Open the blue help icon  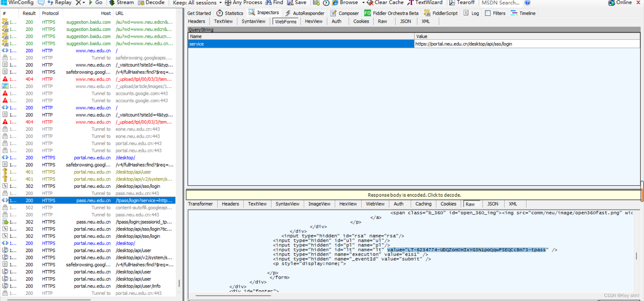(528, 3)
